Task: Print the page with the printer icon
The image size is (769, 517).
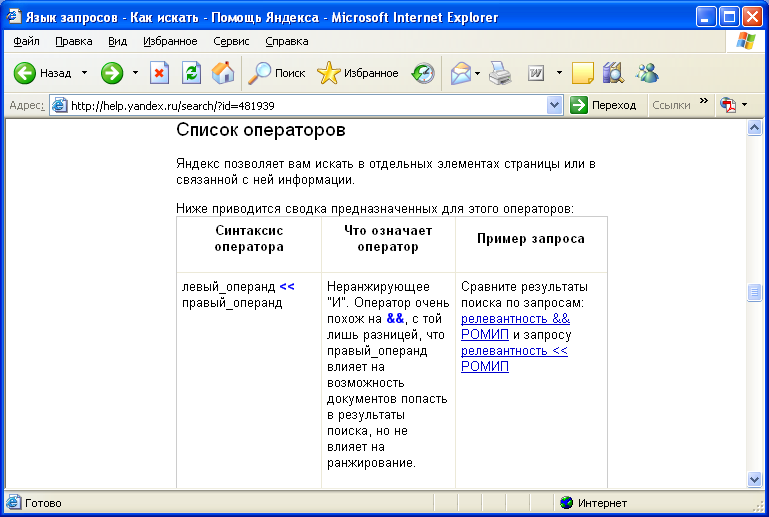Action: point(500,74)
